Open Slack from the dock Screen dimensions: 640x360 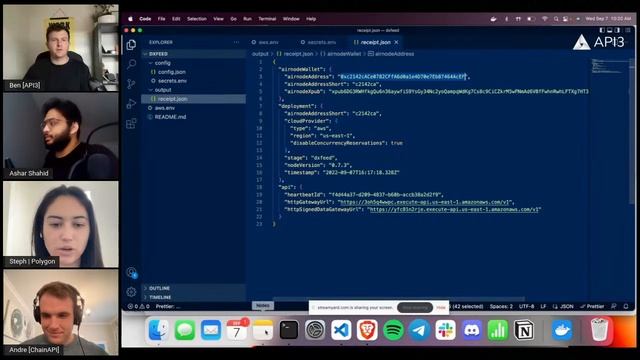tap(445, 330)
